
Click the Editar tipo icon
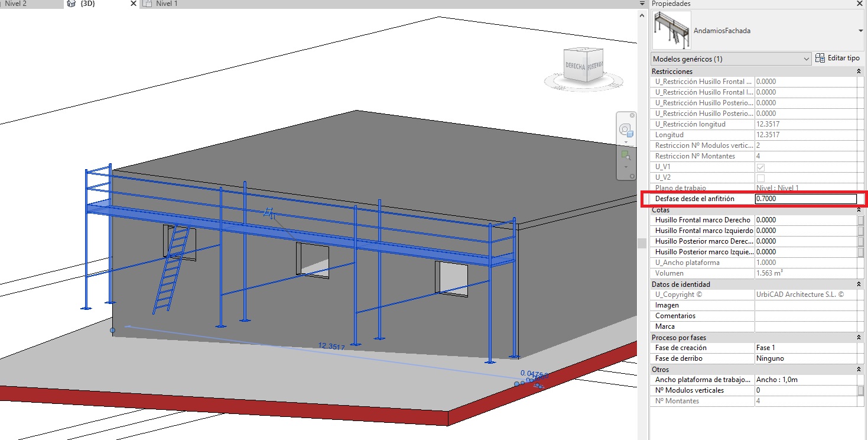(820, 58)
